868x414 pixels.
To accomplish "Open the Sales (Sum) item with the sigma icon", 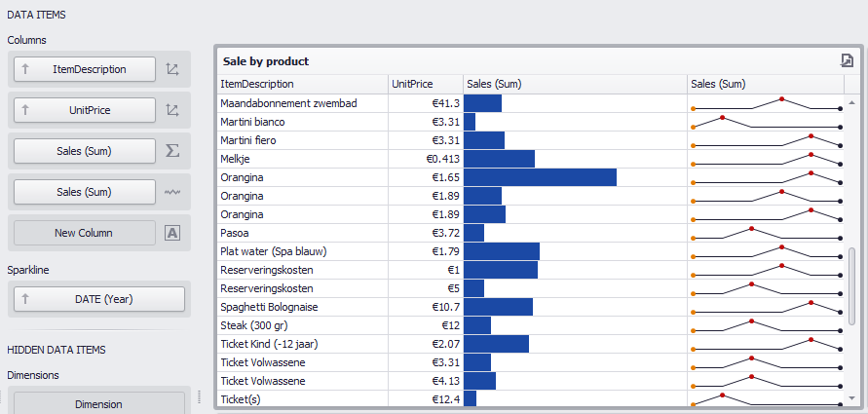I will 84,151.
